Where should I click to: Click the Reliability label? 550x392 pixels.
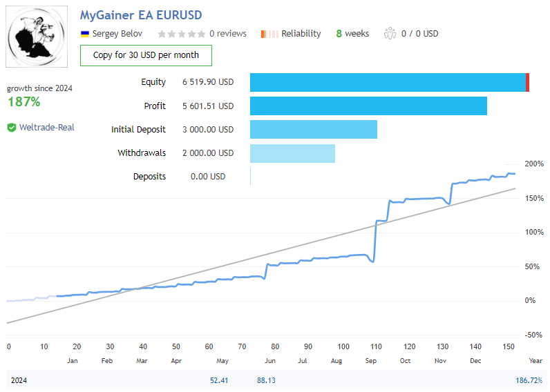tap(301, 34)
